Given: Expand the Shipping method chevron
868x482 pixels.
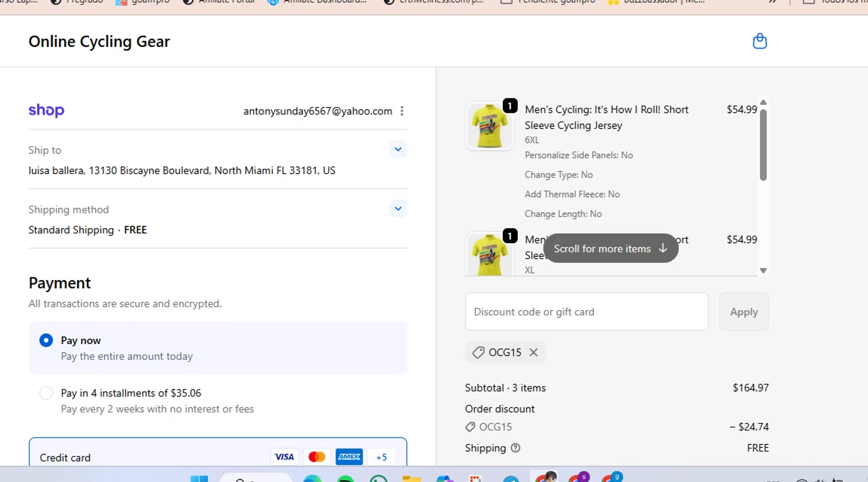Looking at the screenshot, I should pos(398,209).
